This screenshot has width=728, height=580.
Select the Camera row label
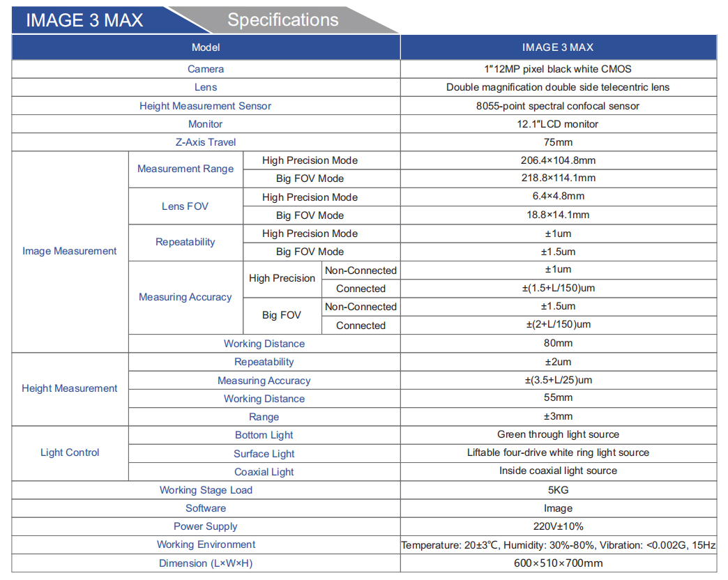206,69
